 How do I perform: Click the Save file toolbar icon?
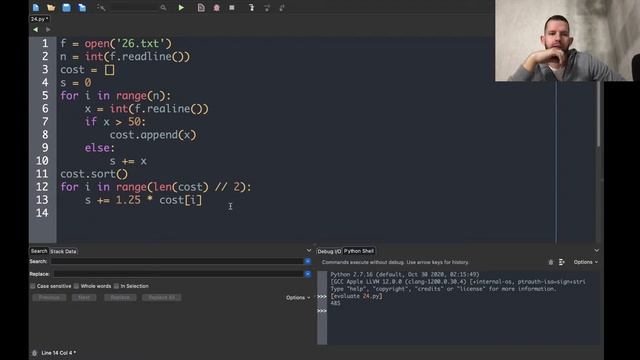66,7
